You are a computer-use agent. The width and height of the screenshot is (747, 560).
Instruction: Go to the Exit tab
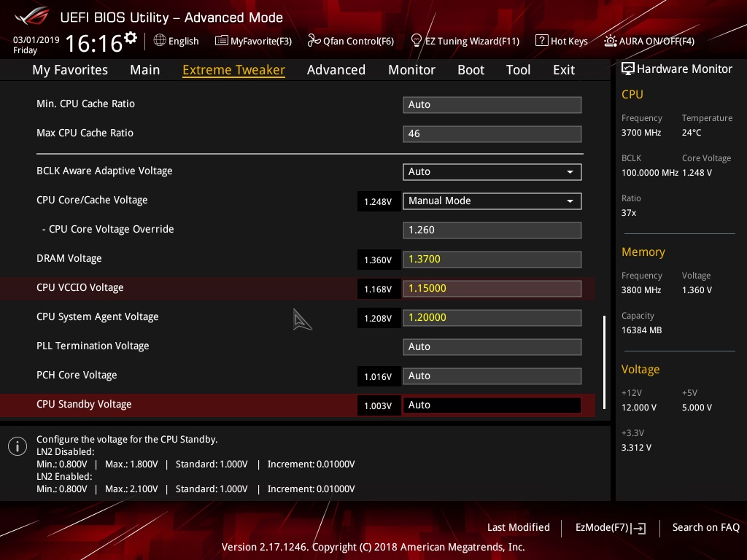(x=564, y=70)
